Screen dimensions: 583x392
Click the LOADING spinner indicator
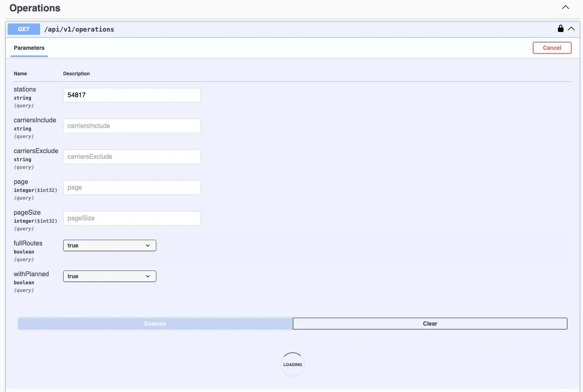point(292,364)
